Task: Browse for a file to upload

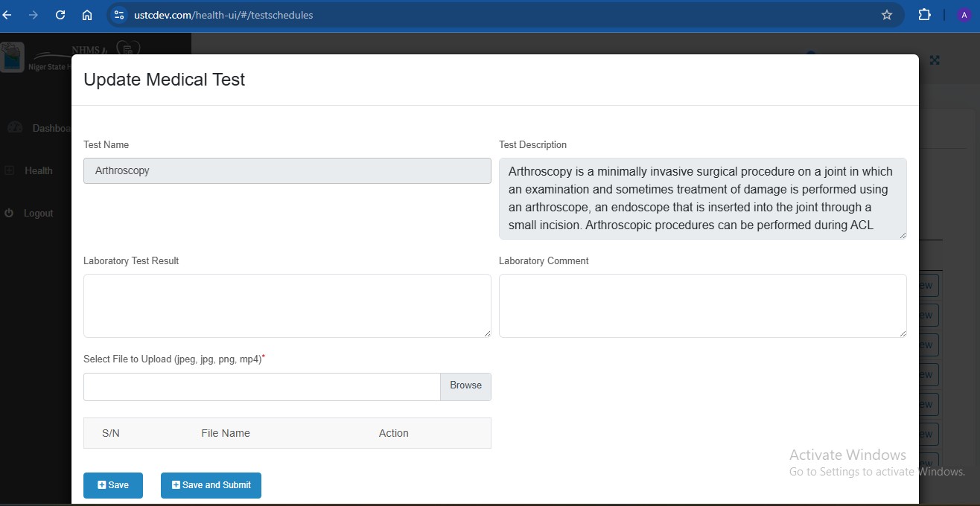Action: point(465,386)
